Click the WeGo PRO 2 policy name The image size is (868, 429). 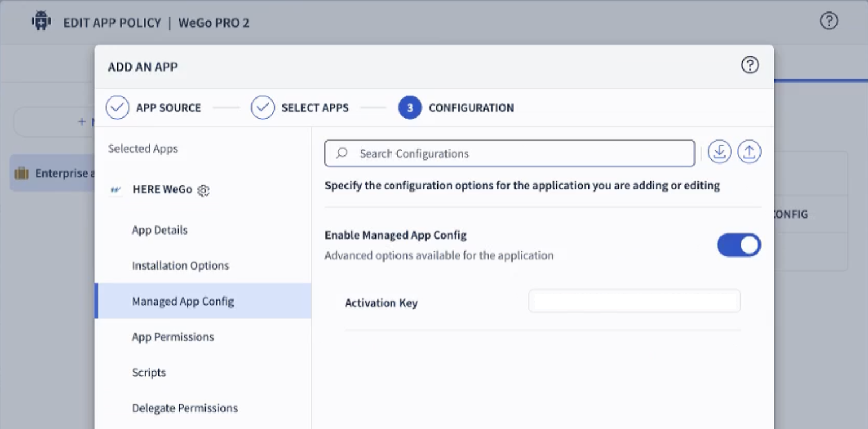point(214,23)
